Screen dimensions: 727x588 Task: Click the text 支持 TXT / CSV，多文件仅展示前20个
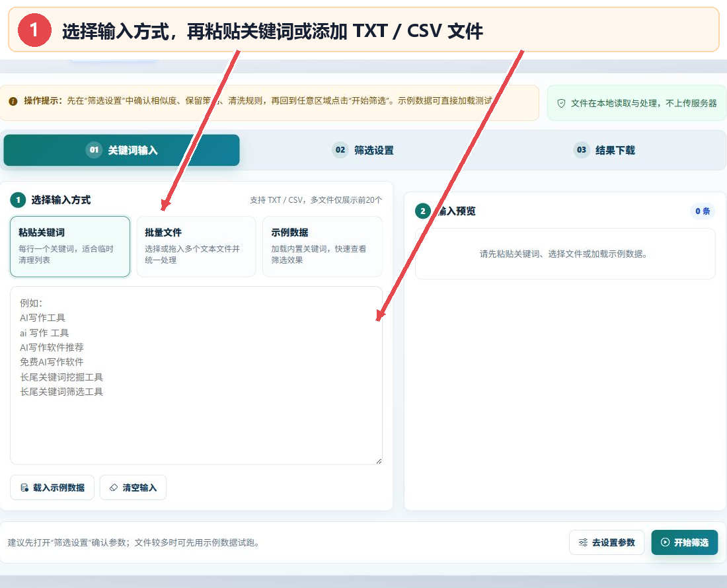click(316, 200)
